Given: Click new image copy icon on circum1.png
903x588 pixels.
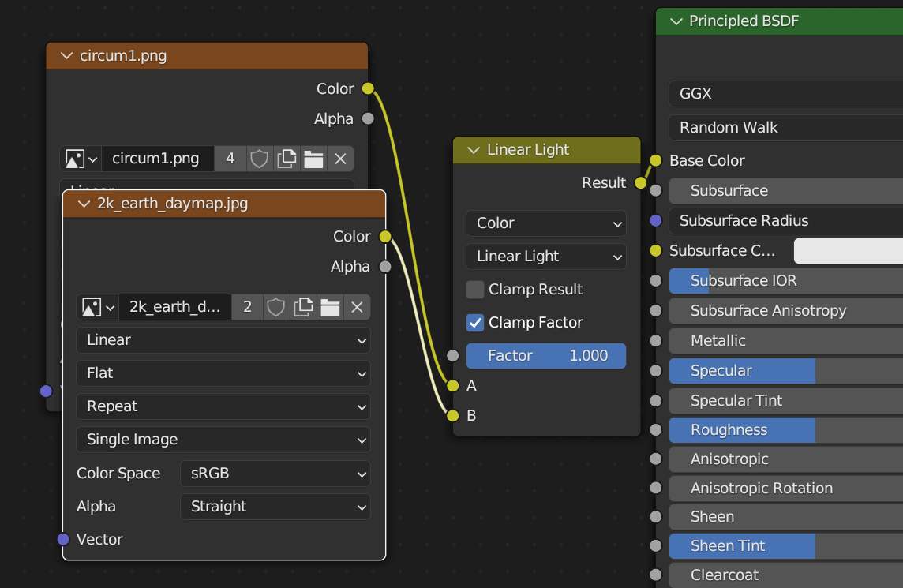Looking at the screenshot, I should pyautogui.click(x=287, y=159).
